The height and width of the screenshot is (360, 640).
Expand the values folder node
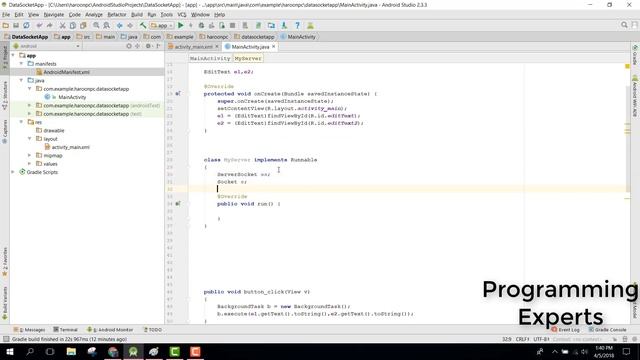click(30, 164)
